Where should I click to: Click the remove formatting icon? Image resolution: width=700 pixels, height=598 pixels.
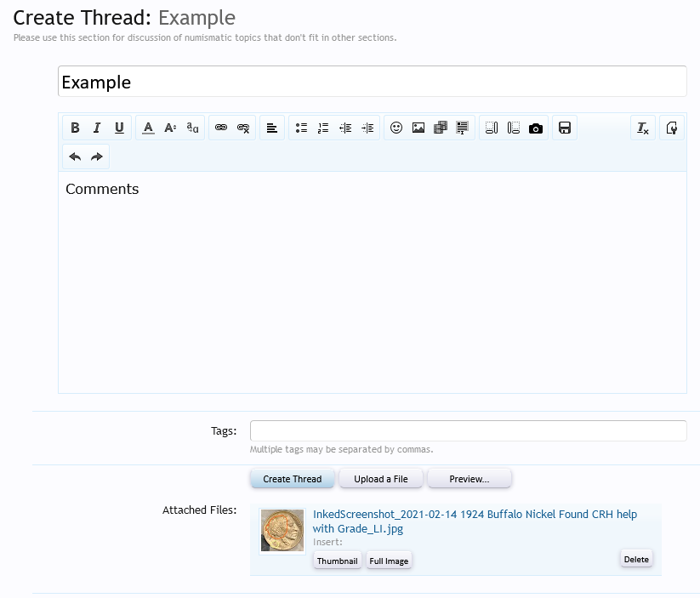pyautogui.click(x=643, y=128)
